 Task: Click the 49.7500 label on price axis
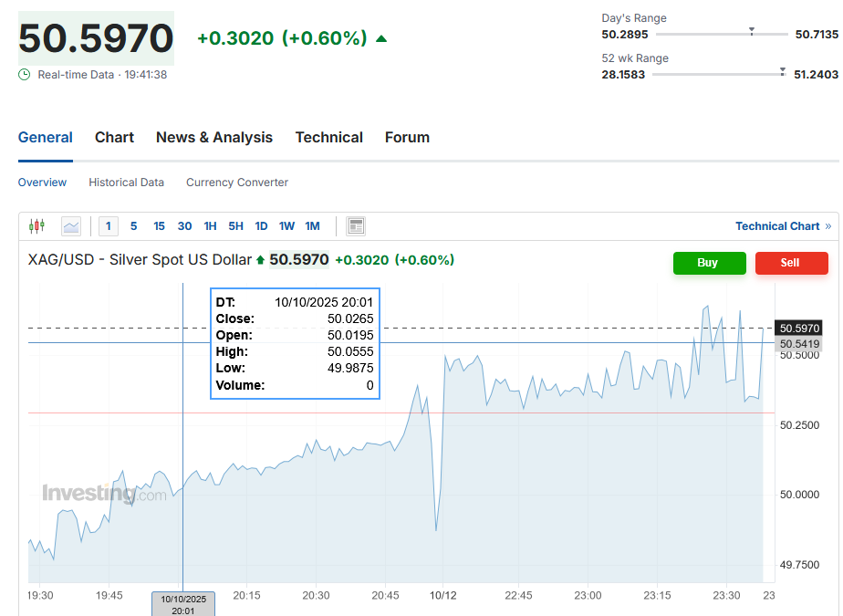coord(799,565)
